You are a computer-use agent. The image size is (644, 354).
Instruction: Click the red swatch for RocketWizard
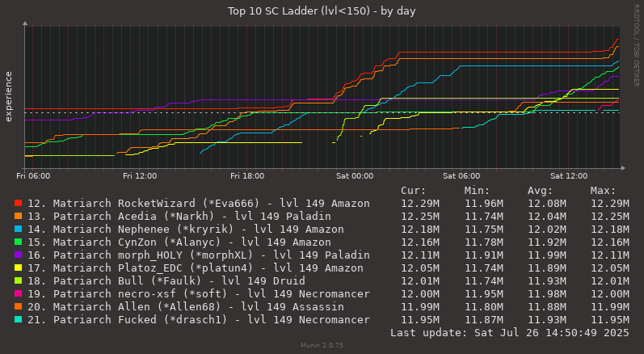click(18, 204)
